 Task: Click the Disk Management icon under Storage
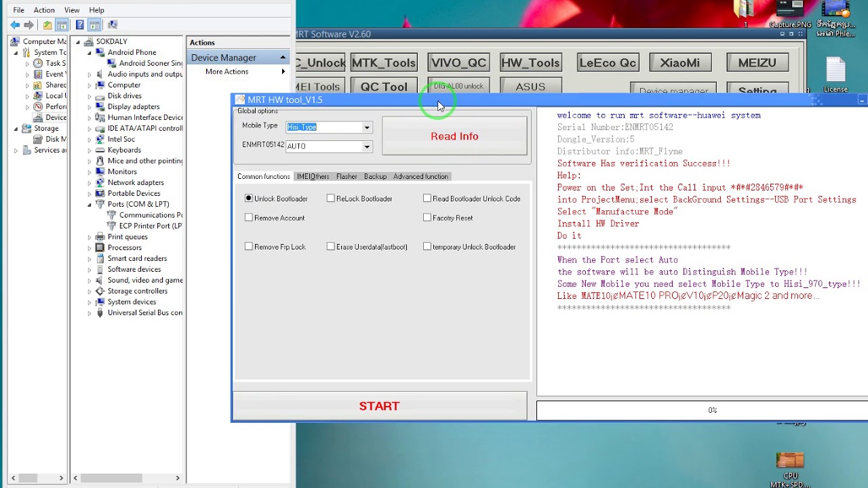[38, 139]
